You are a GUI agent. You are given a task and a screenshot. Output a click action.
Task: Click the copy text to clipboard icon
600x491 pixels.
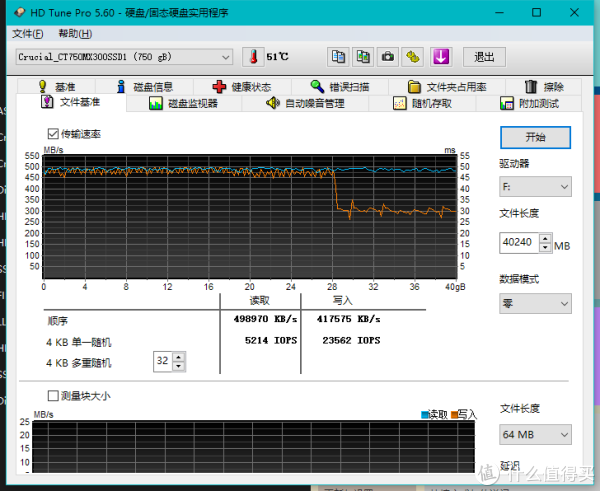338,57
